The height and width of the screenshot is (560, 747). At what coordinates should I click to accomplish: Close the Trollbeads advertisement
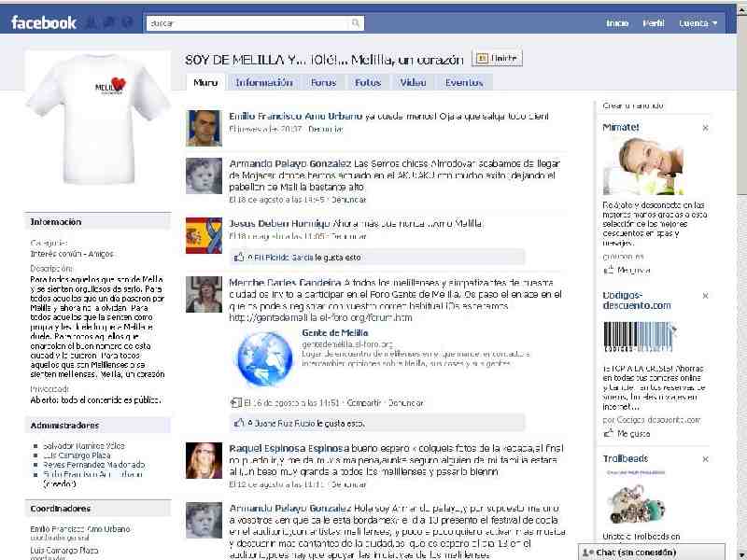click(705, 459)
